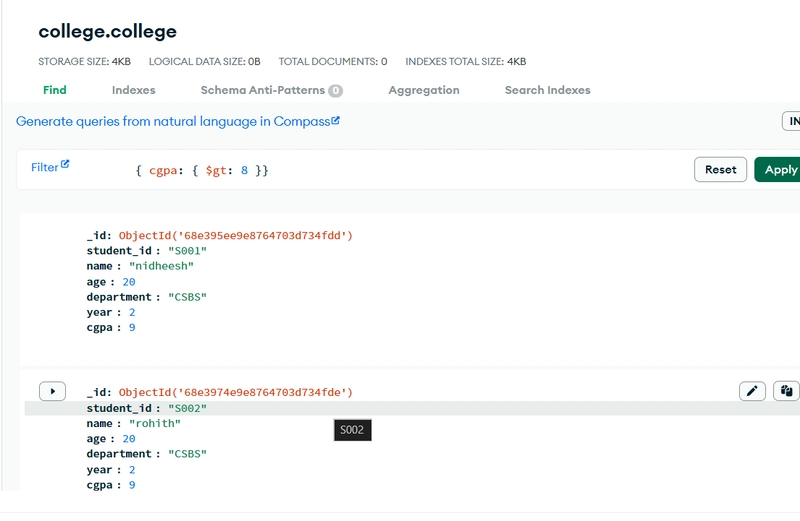Select the Search Indexes tab
This screenshot has height=521, width=800.
tap(547, 90)
